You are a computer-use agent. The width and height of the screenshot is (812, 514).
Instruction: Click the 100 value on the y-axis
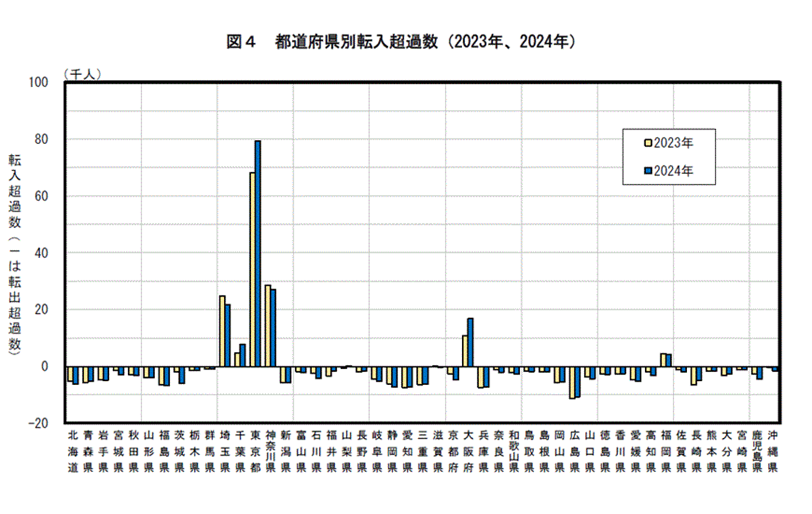(x=40, y=81)
